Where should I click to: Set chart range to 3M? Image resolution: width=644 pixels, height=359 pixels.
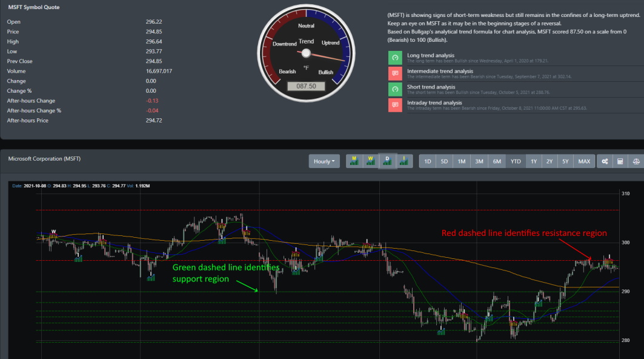[x=479, y=161]
